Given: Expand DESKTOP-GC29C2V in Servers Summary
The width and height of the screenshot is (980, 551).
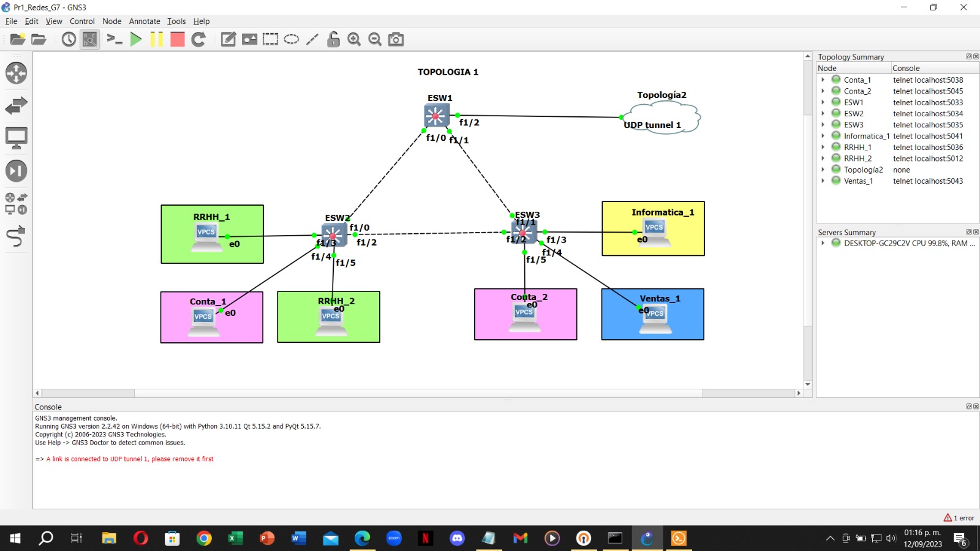Looking at the screenshot, I should (x=823, y=242).
